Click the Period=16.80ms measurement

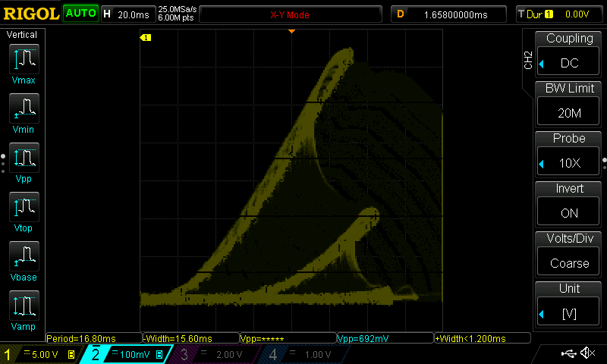tap(94, 338)
